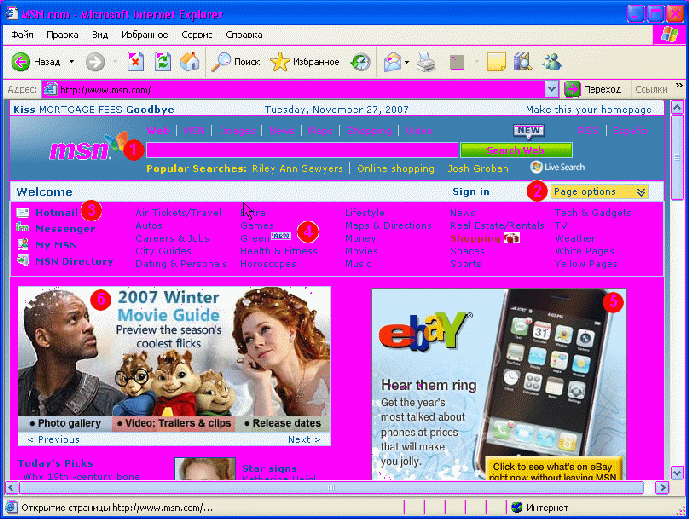689x519 pixels.
Task: Go to the Home page icon
Action: tap(190, 62)
